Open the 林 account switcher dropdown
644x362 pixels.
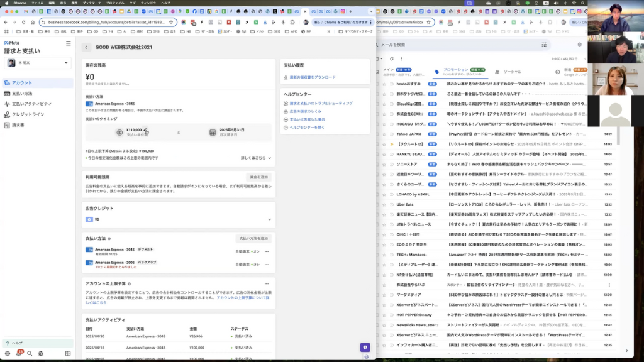[38, 63]
